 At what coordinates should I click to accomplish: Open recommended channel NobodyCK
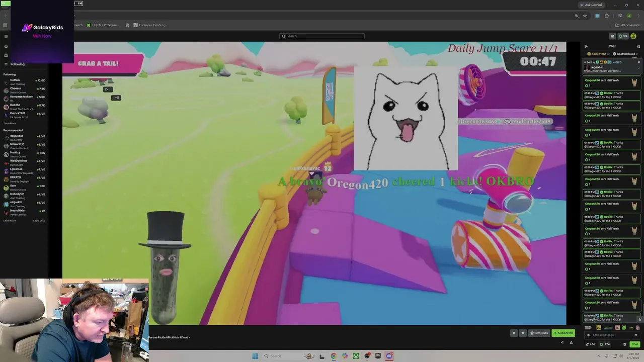click(x=24, y=195)
